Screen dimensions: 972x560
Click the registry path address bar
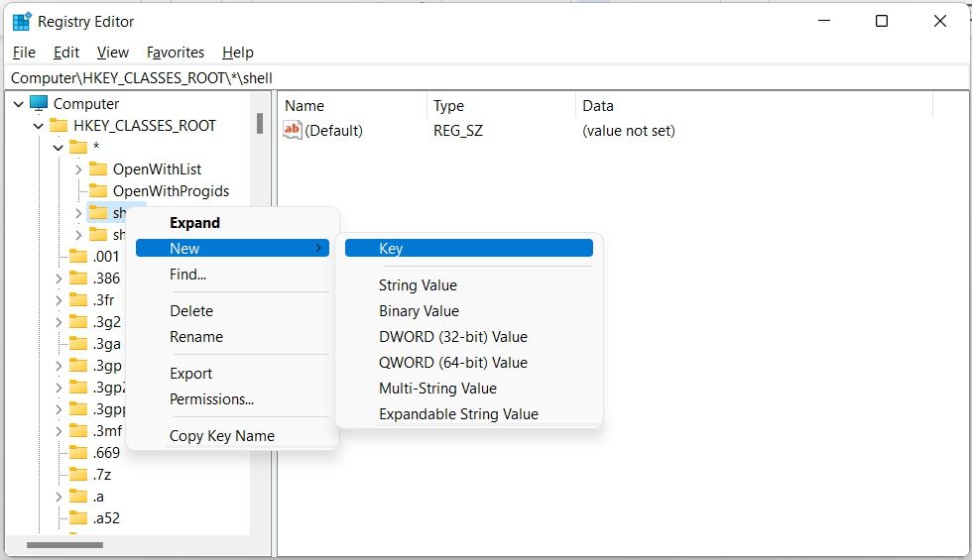[486, 77]
